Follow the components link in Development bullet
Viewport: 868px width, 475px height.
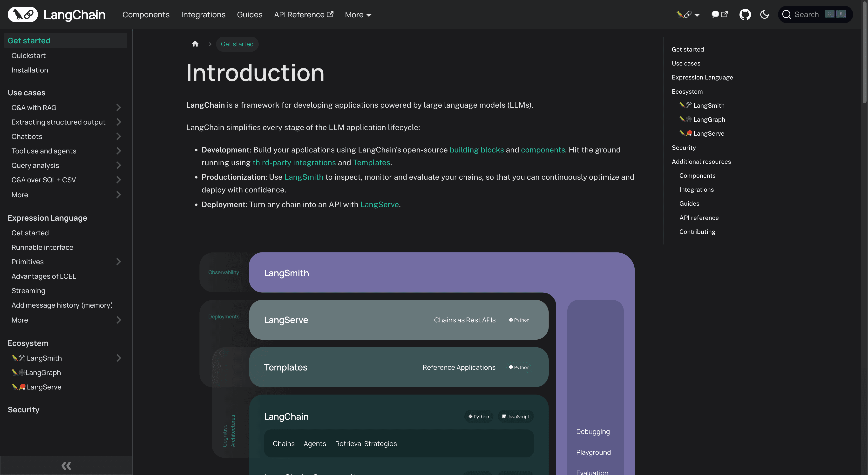(x=543, y=150)
